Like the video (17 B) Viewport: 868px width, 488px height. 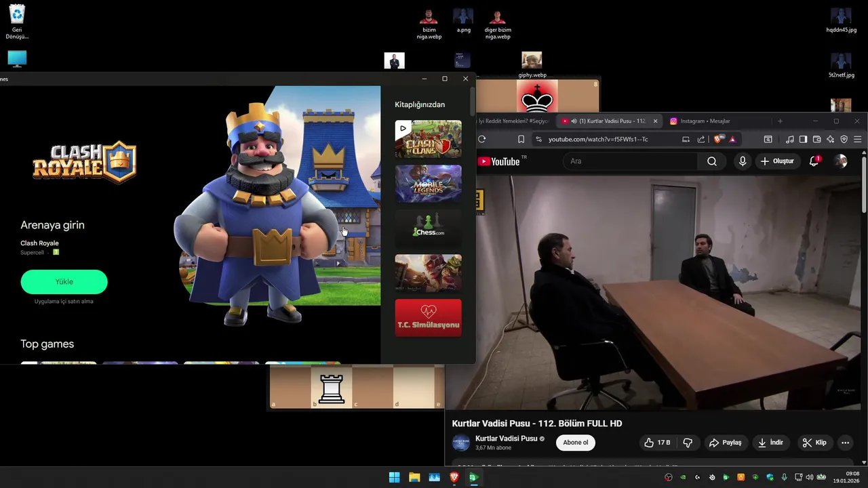point(657,443)
